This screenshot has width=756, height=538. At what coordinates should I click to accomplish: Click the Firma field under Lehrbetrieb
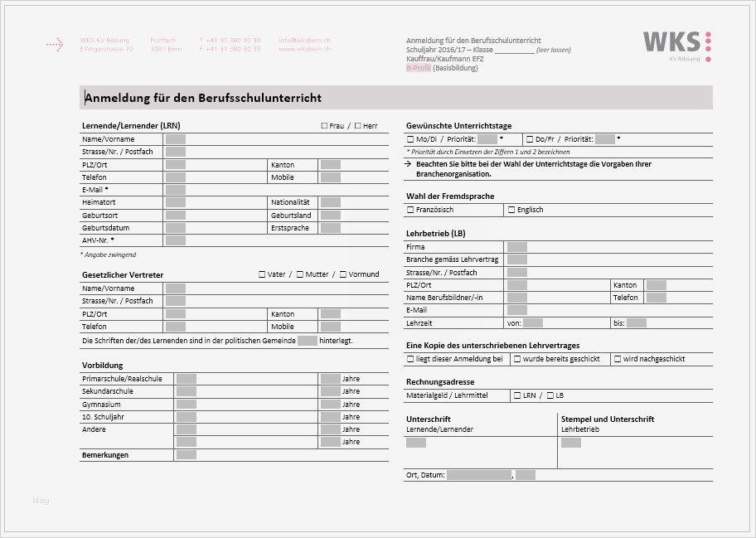click(x=518, y=246)
